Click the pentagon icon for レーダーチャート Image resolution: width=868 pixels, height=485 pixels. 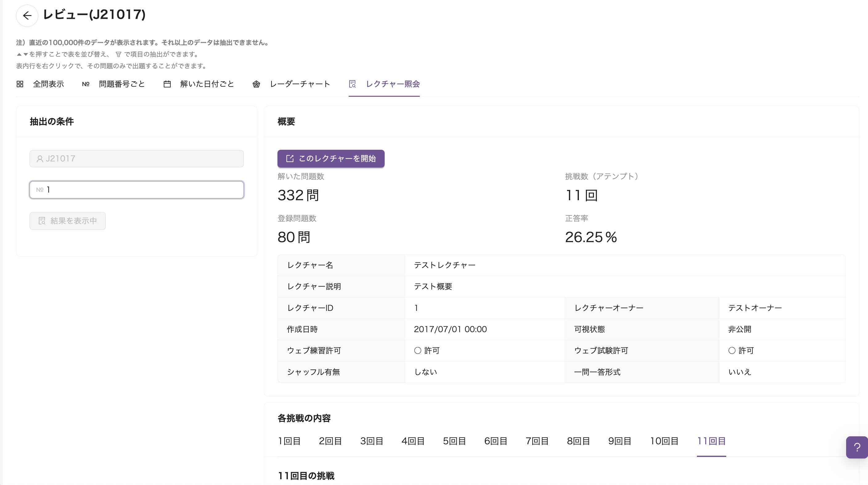click(257, 84)
